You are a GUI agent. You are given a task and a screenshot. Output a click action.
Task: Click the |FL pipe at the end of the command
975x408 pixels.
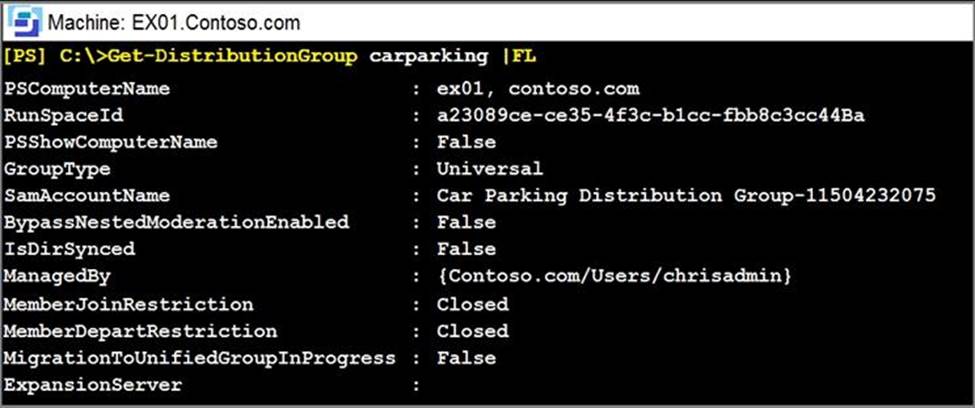tap(518, 56)
